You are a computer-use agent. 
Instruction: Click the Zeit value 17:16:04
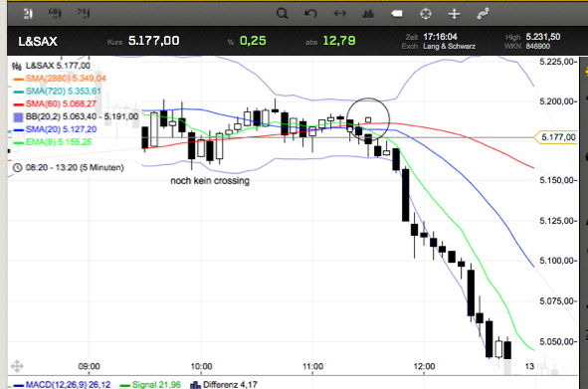(x=440, y=37)
